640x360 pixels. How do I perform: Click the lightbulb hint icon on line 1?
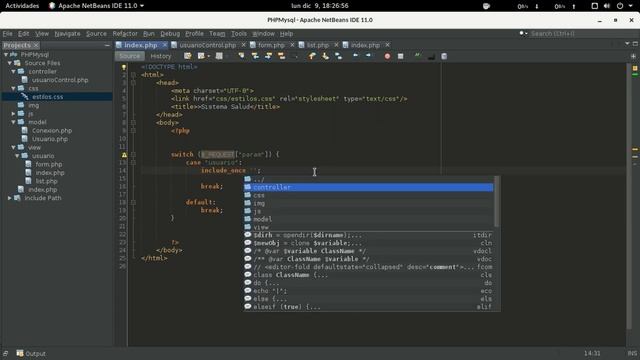(x=124, y=67)
